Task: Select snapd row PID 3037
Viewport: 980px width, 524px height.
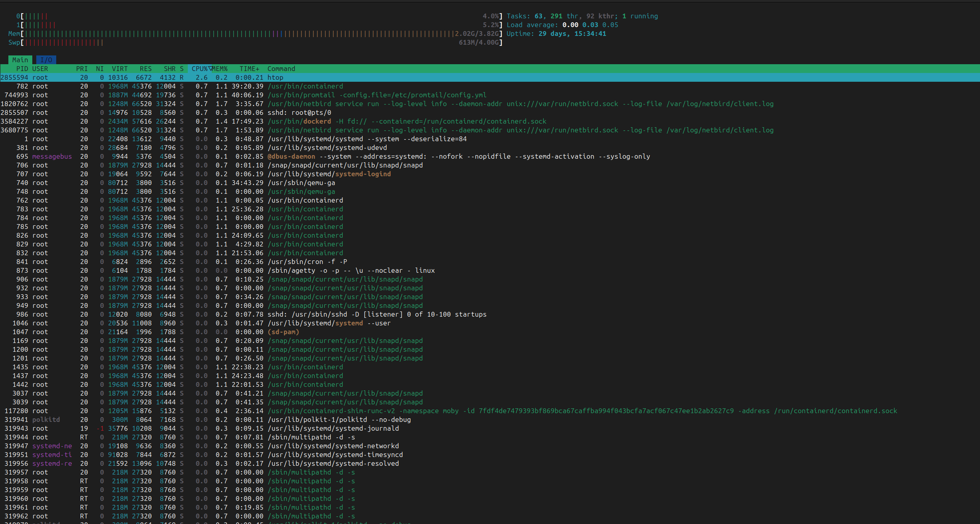Action: click(490, 393)
